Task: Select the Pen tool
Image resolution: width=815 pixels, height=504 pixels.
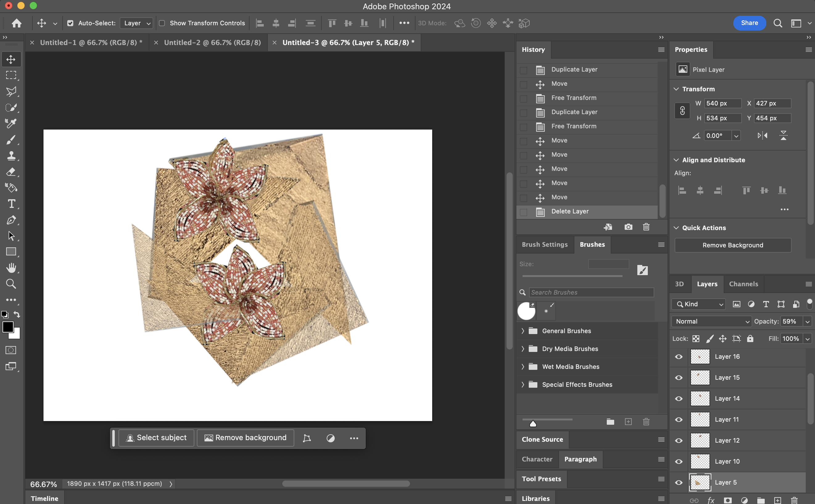Action: click(11, 220)
